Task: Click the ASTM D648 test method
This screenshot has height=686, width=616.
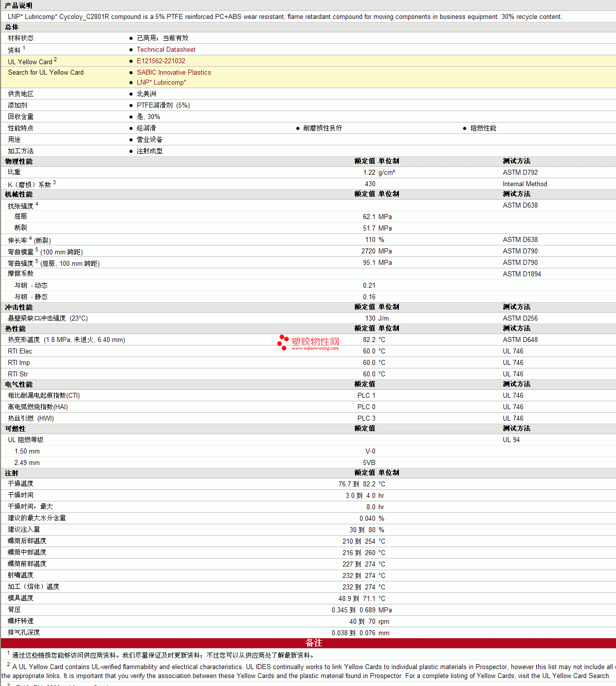Action: pos(520,340)
